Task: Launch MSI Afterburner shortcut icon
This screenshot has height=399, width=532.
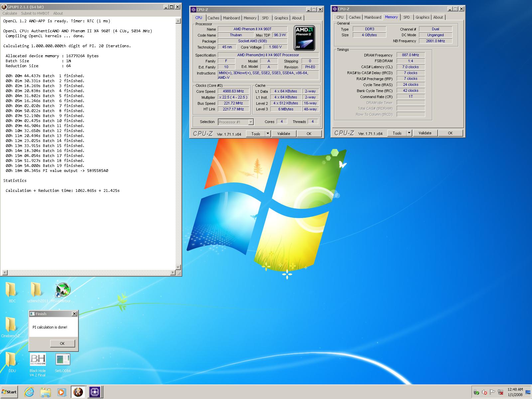Action: pos(63,290)
